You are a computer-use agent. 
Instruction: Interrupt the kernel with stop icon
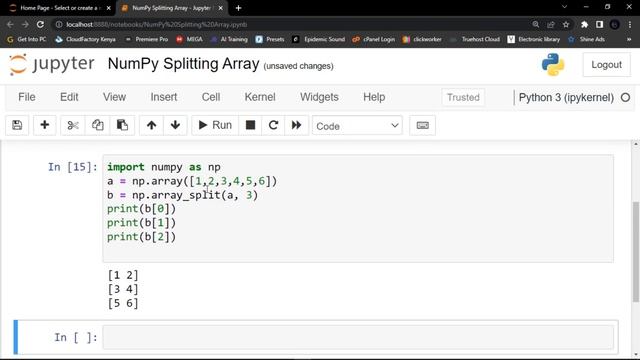tap(250, 125)
